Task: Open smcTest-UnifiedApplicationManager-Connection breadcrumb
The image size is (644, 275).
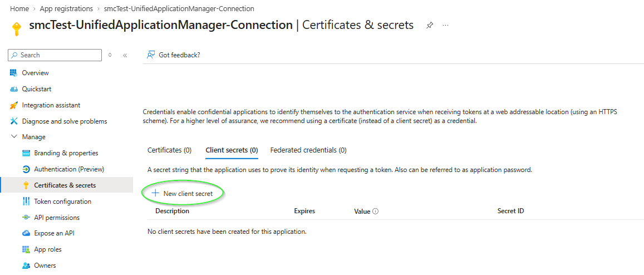Action: pyautogui.click(x=179, y=8)
